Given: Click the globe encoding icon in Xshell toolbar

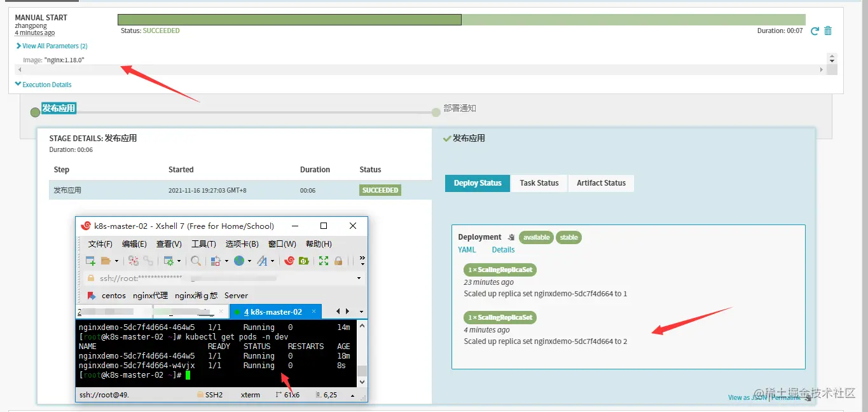Looking at the screenshot, I should tap(239, 261).
